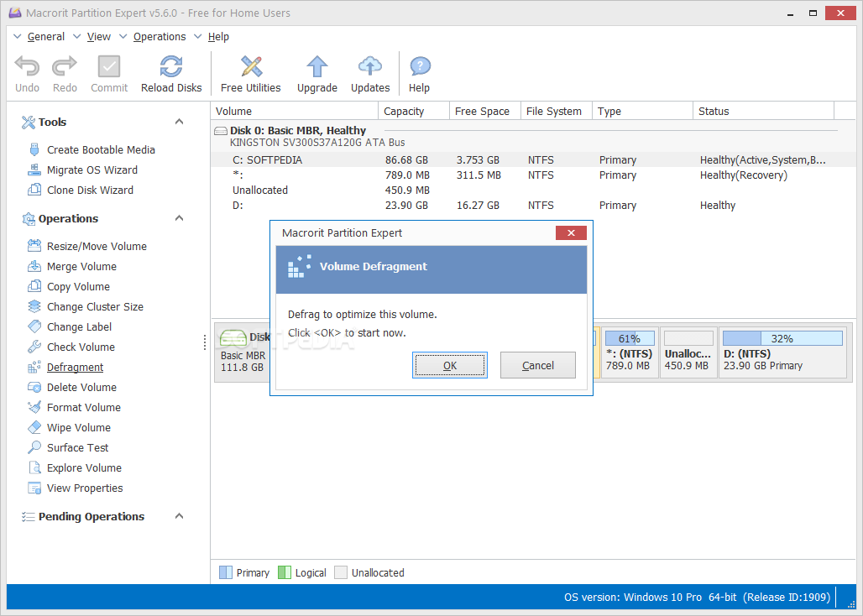Sort by Capacity column header
This screenshot has width=863, height=616.
413,111
